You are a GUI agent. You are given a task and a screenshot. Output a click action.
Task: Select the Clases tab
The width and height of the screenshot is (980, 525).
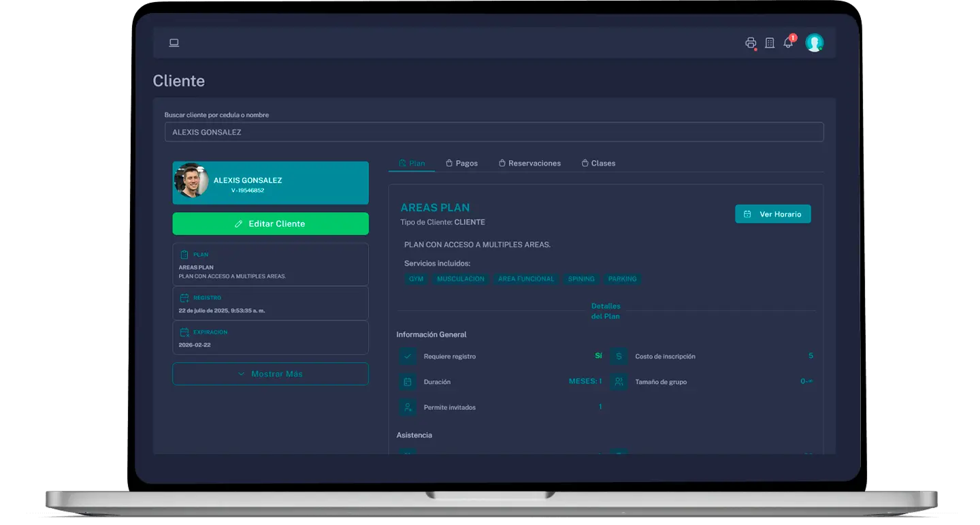coord(598,163)
